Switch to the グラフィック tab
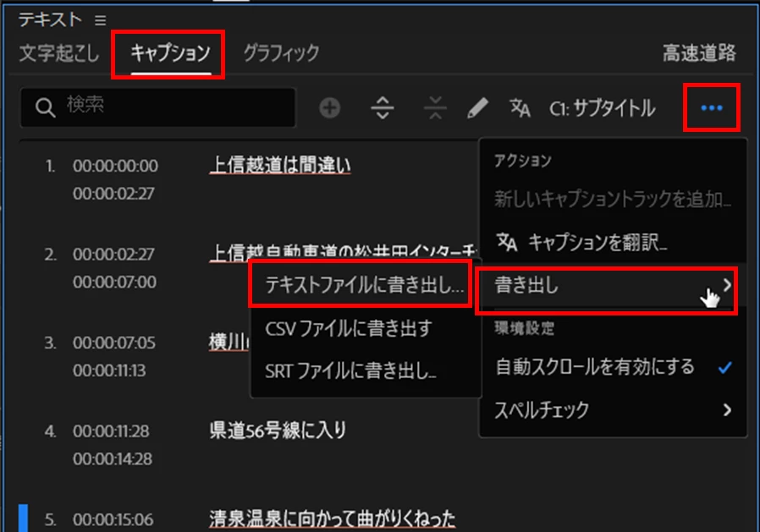Screen dimensions: 760x532 click(x=282, y=52)
